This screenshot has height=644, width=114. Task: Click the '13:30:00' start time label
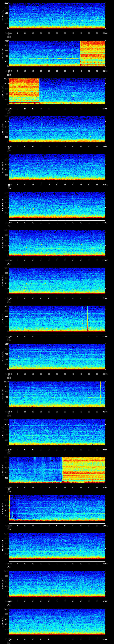click(9, 71)
